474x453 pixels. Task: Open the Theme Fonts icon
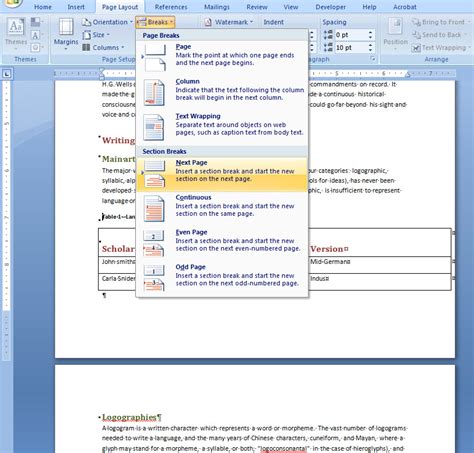click(x=36, y=35)
